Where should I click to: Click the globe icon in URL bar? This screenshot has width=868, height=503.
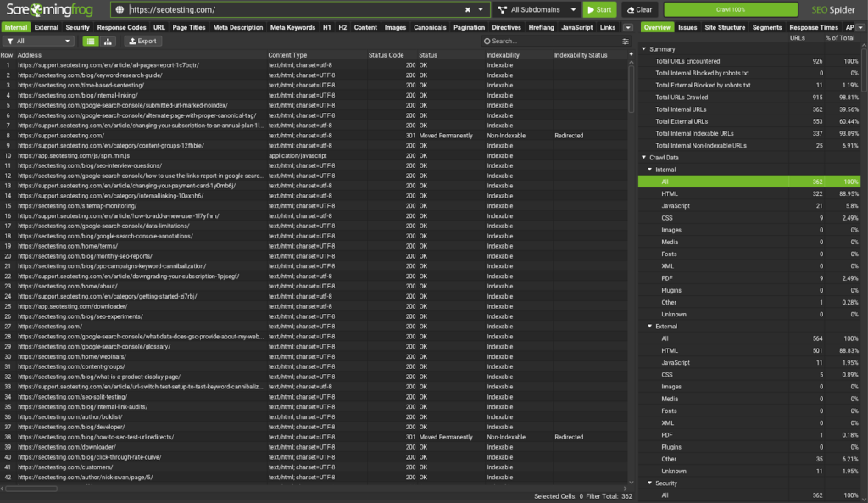(x=120, y=9)
